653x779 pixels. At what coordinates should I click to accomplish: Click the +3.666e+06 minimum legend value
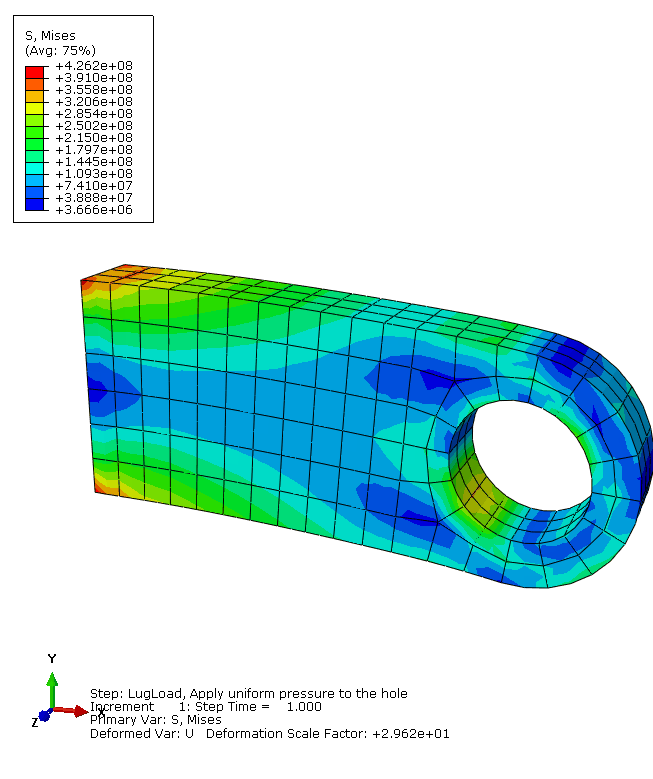93,209
